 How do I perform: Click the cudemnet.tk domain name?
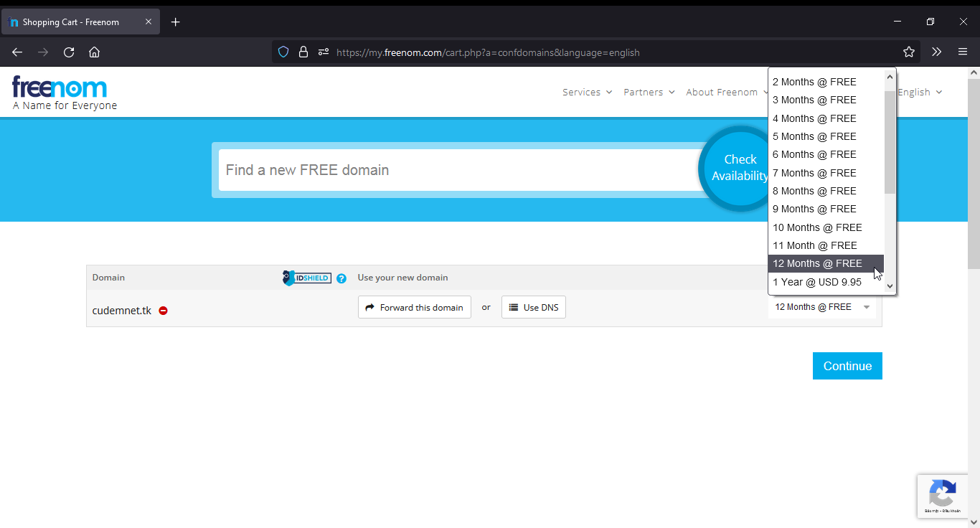[122, 311]
